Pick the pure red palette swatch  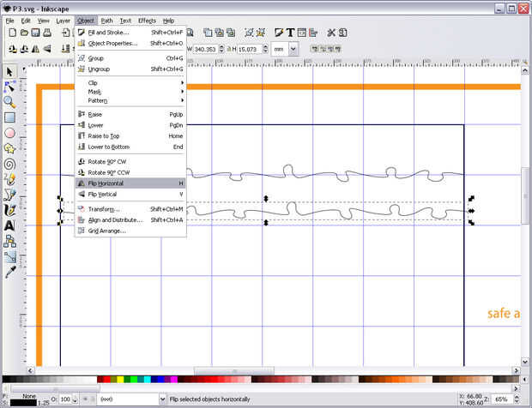[107, 379]
